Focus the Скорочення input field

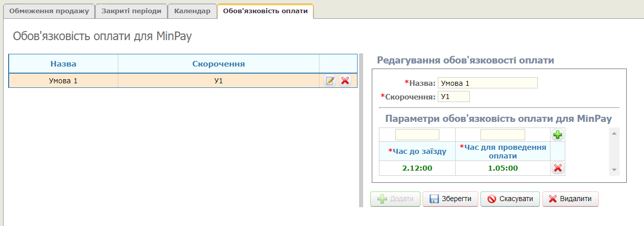[454, 96]
